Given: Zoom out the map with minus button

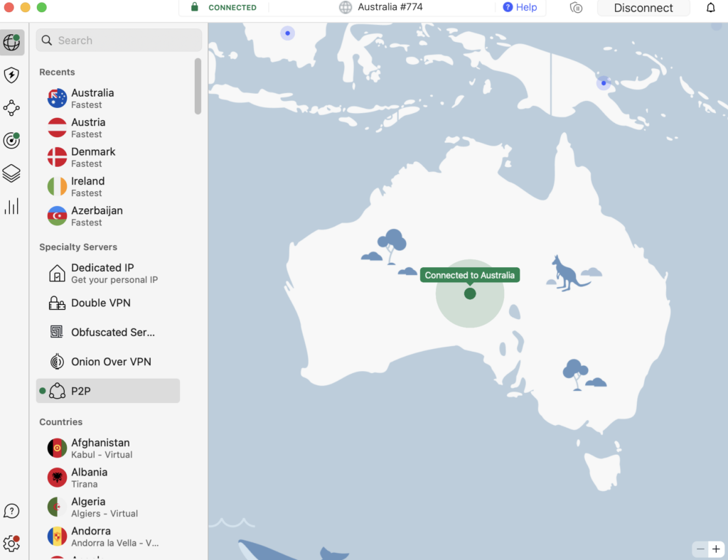Looking at the screenshot, I should [x=700, y=549].
